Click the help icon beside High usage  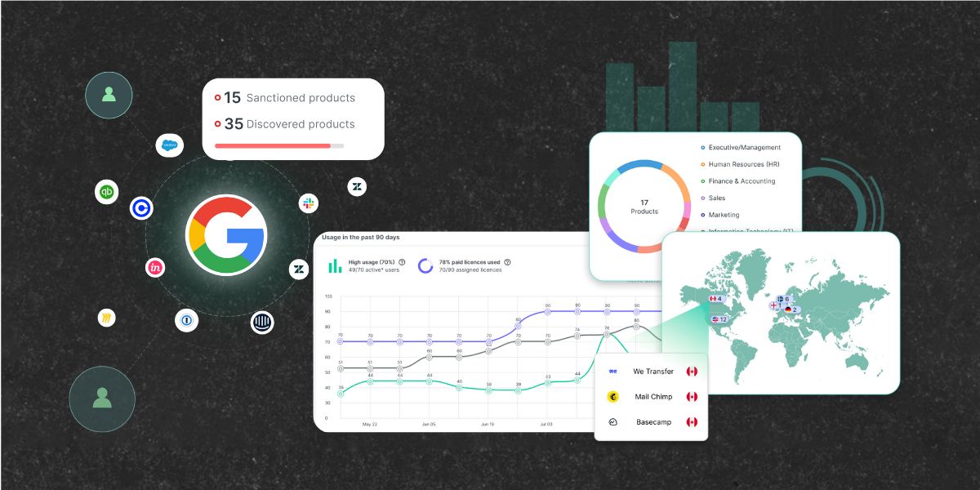pos(402,262)
